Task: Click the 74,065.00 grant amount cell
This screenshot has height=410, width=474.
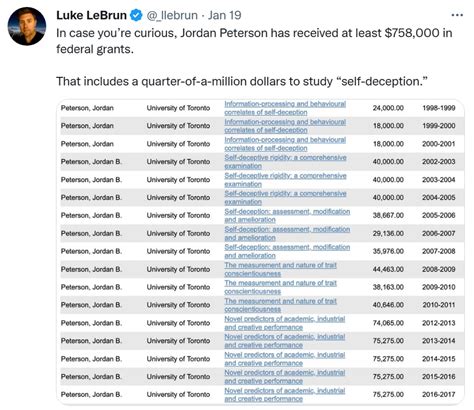Action: tap(388, 323)
